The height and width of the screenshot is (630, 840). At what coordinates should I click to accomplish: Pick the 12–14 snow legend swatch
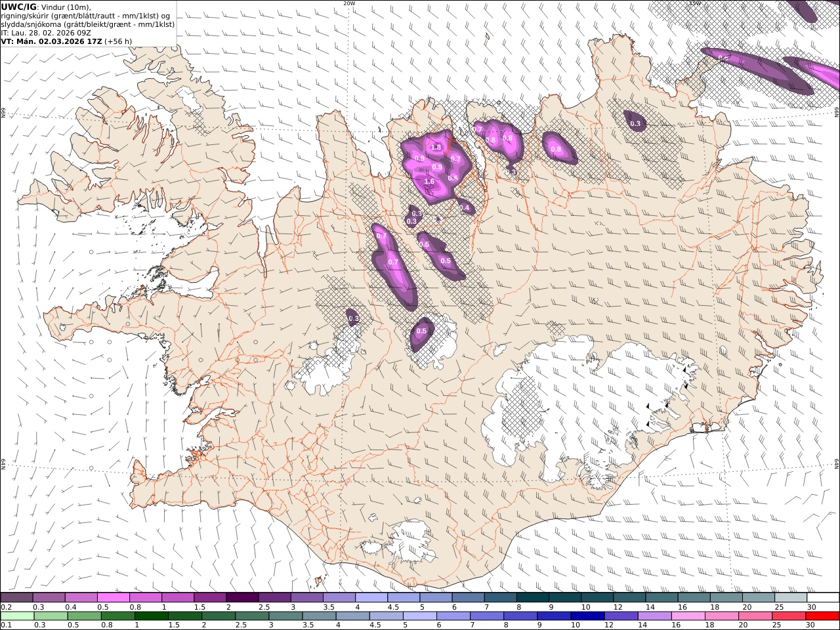(x=629, y=597)
